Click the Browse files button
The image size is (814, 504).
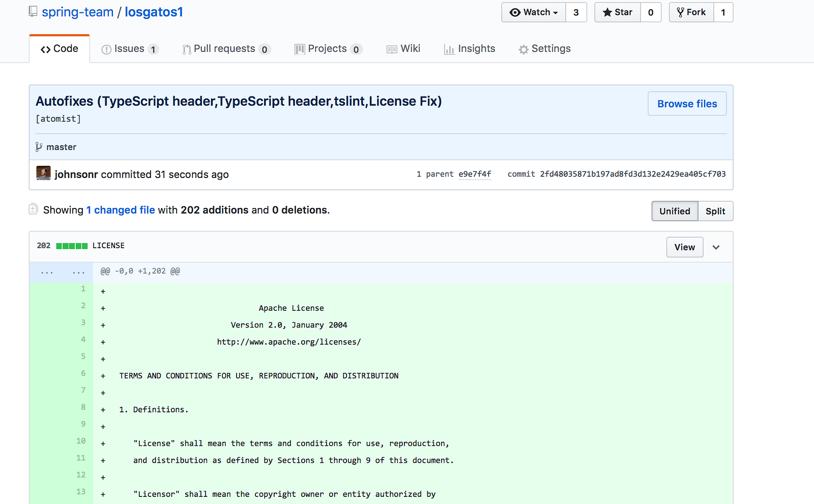(x=687, y=104)
